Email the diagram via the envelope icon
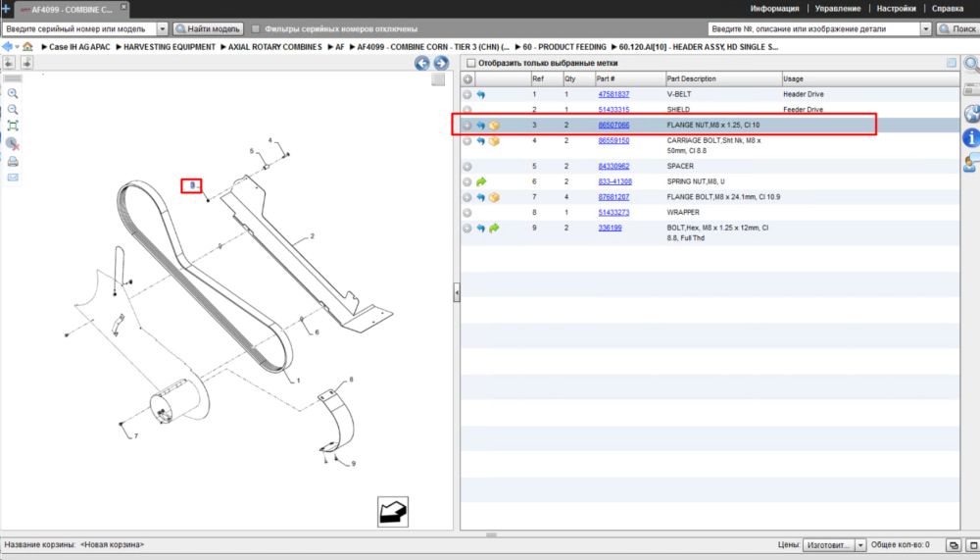This screenshot has height=560, width=980. [x=13, y=178]
